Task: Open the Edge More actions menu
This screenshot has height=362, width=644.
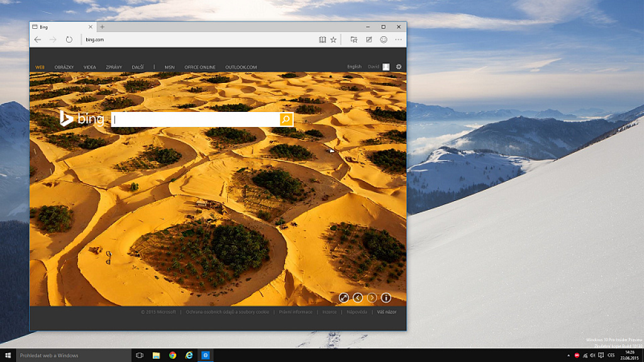Action: [x=398, y=40]
